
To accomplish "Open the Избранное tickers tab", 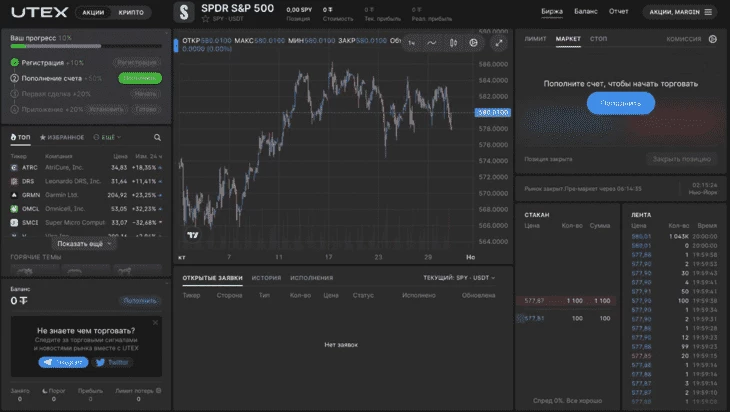I will 62,137.
